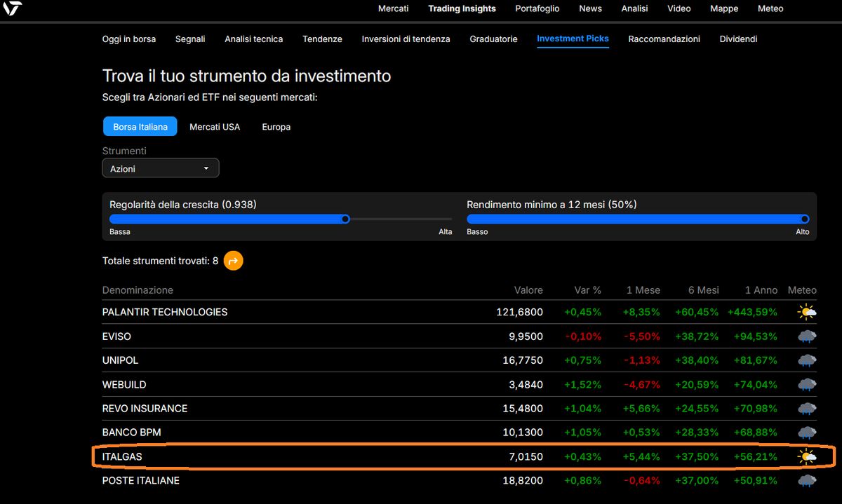The height and width of the screenshot is (504, 842).
Task: Sort by the 1 Anno column header
Action: [x=761, y=290]
